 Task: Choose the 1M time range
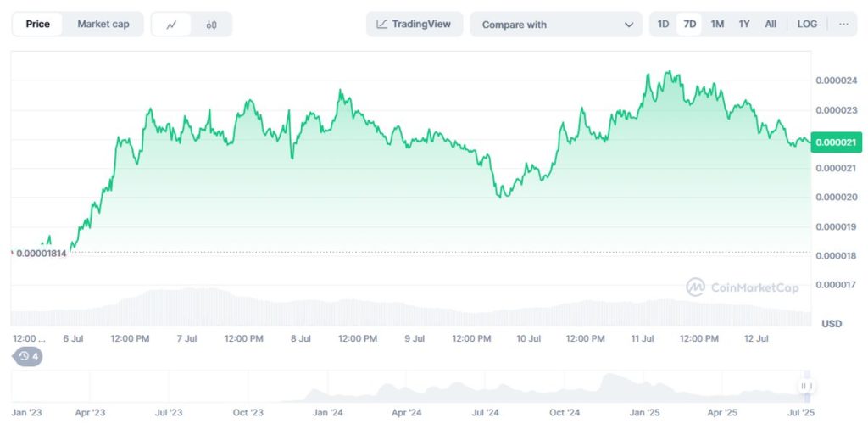[x=717, y=25]
